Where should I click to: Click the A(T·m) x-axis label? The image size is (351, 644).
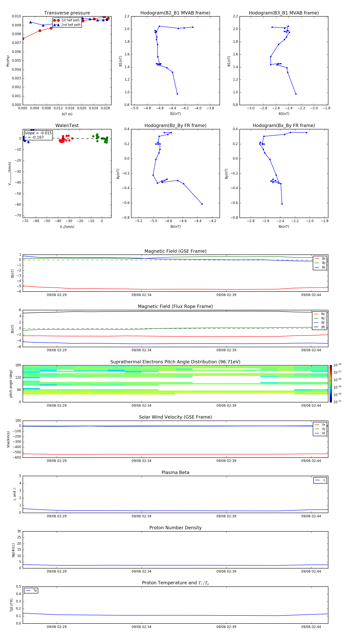click(67, 114)
